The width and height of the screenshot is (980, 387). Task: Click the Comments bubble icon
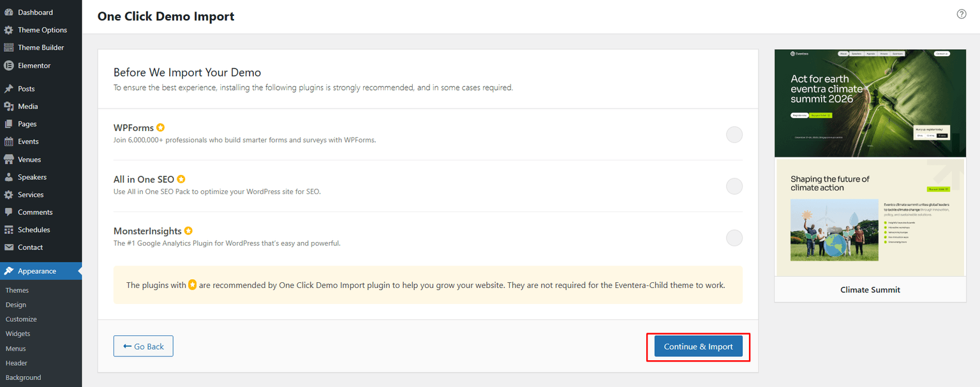(x=9, y=212)
